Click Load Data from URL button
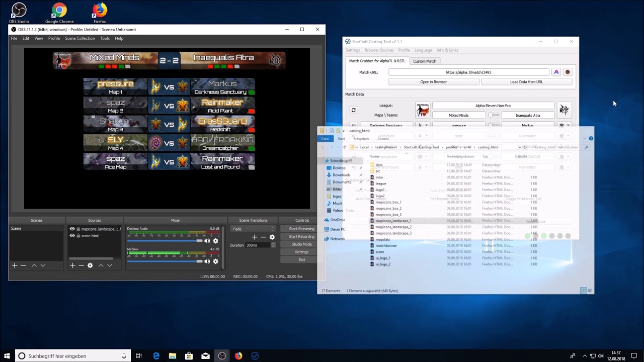 526,81
